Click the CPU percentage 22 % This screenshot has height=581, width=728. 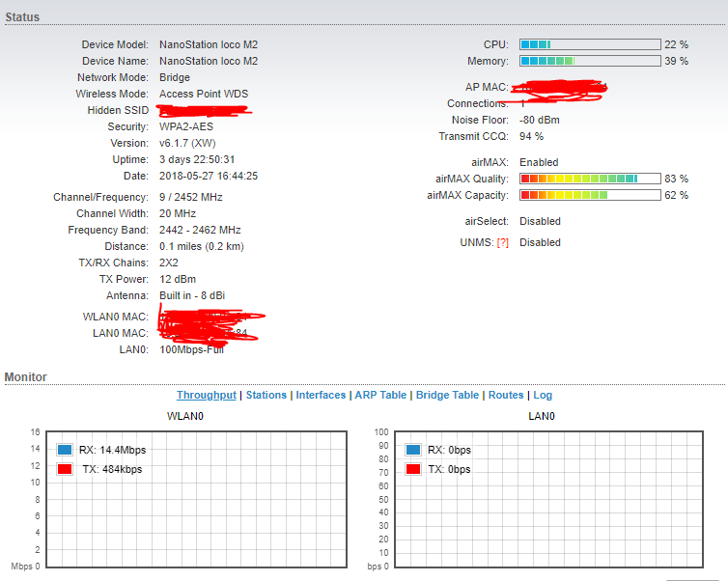click(677, 44)
